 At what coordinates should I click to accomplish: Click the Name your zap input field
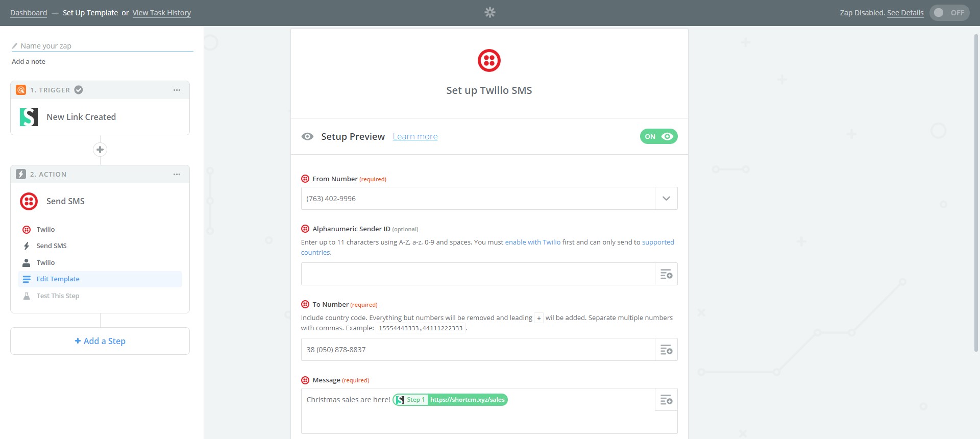click(102, 45)
